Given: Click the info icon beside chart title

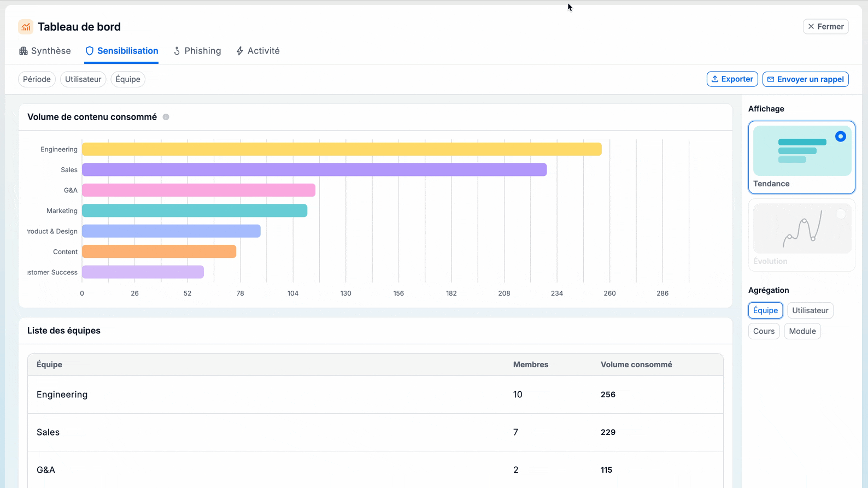Looking at the screenshot, I should click(x=166, y=117).
